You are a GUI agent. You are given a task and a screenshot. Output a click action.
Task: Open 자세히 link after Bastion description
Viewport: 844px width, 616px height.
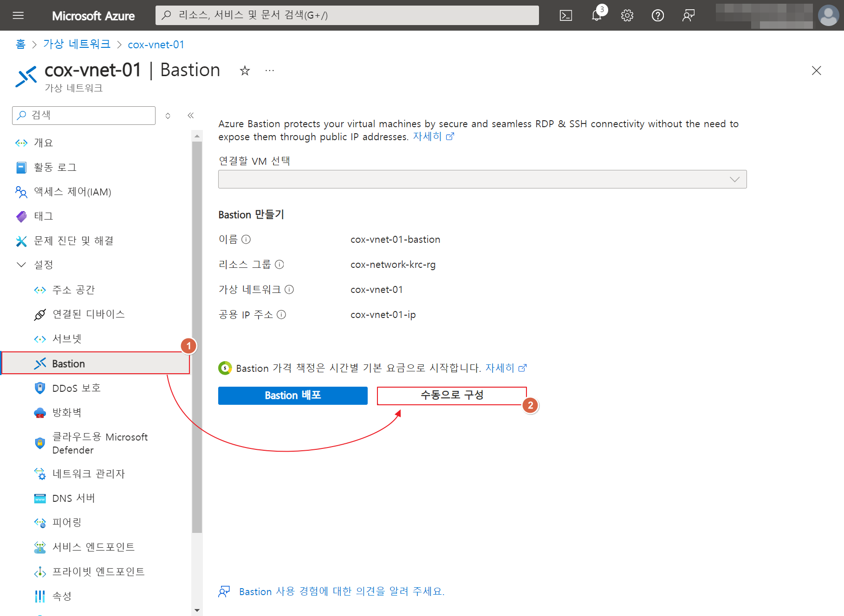coord(434,136)
